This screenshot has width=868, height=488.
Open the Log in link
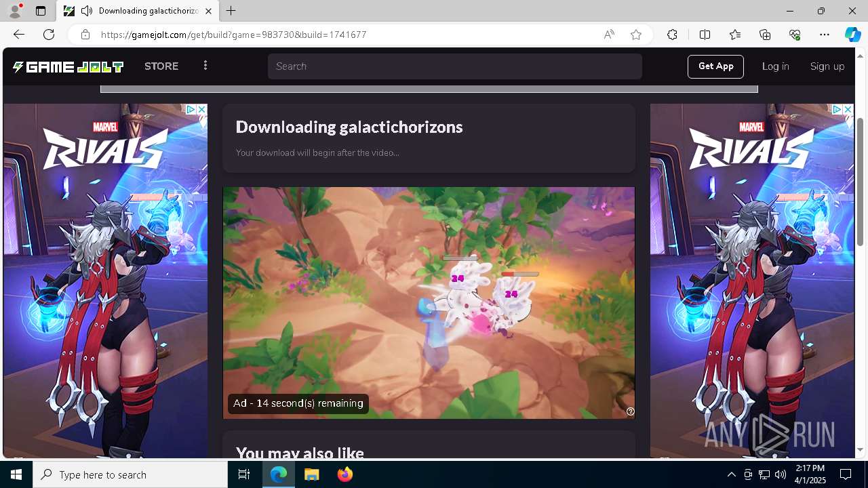pos(775,66)
